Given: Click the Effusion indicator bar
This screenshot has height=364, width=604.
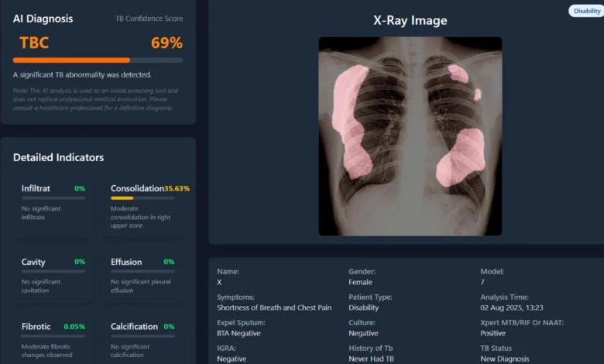Looking at the screenshot, I should pos(142,271).
